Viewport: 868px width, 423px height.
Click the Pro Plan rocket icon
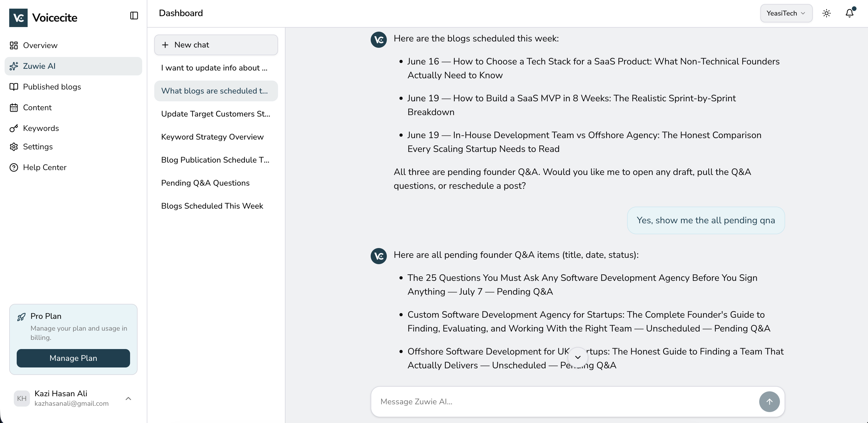21,317
